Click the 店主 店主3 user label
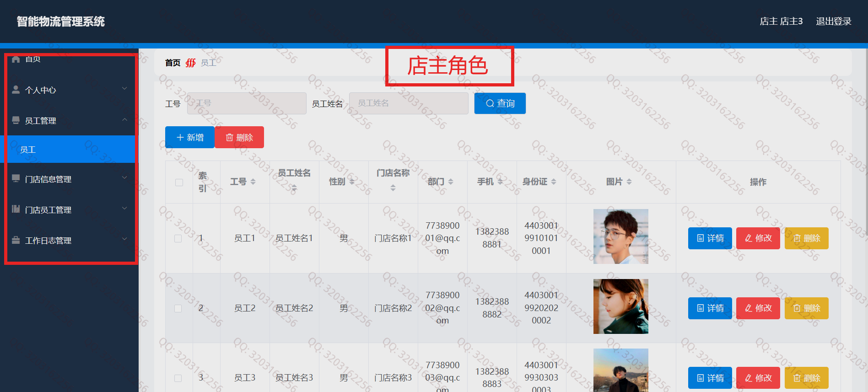 pyautogui.click(x=781, y=21)
